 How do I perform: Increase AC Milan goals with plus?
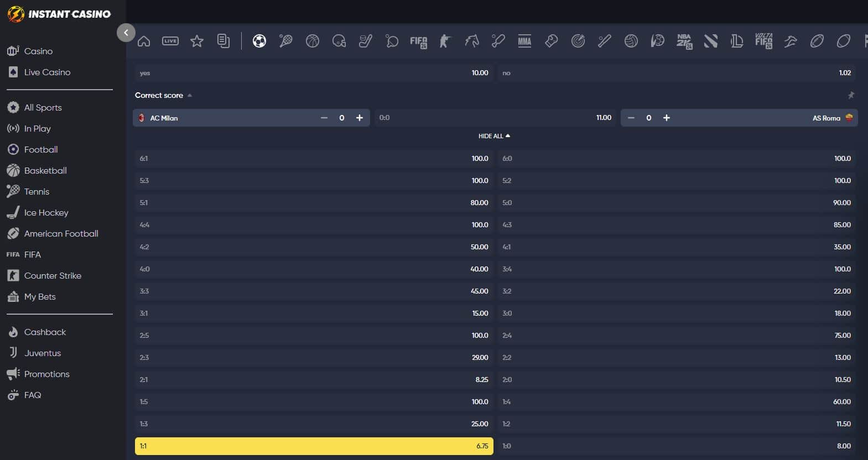click(x=360, y=118)
